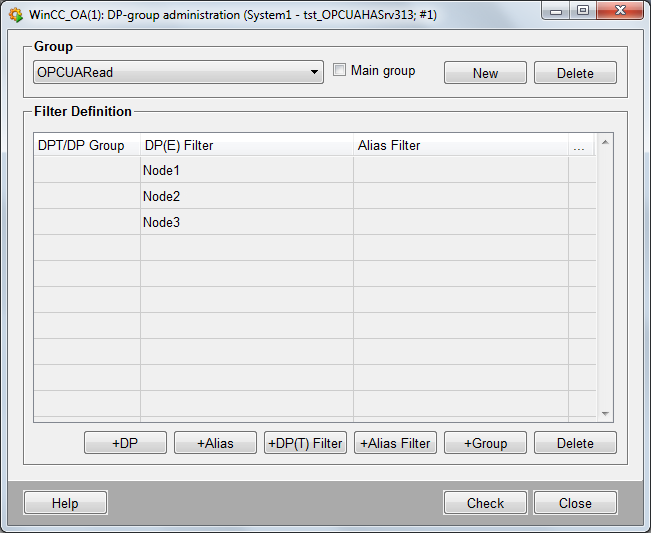
Task: Click the WinCC OA title bar icon
Action: pos(16,15)
